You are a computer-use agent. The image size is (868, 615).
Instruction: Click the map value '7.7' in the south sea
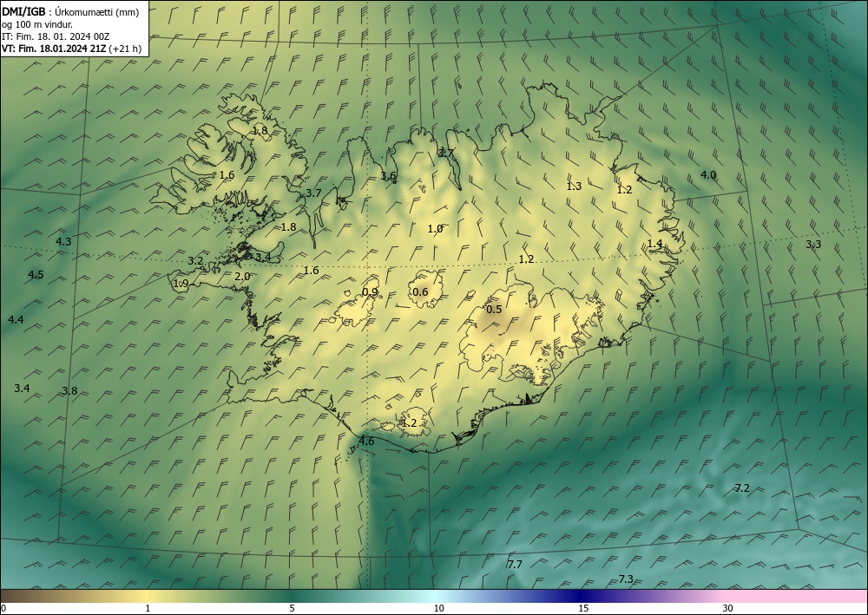click(x=515, y=565)
